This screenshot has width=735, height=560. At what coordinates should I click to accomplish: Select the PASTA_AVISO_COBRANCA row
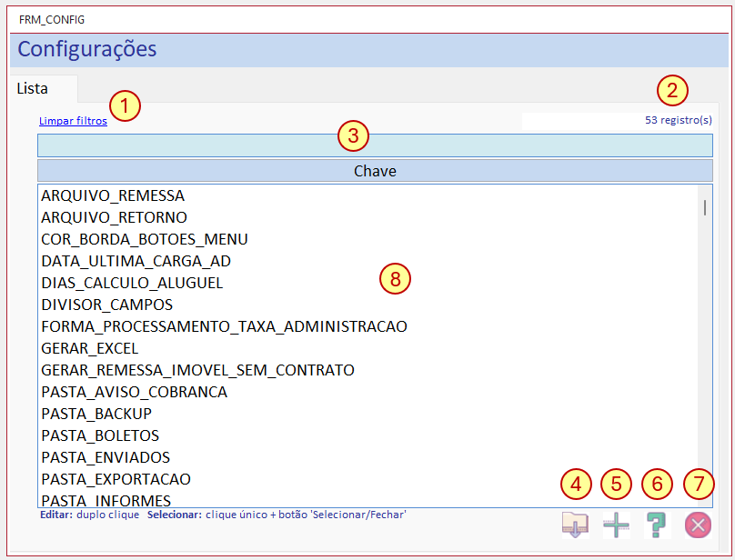(x=368, y=392)
